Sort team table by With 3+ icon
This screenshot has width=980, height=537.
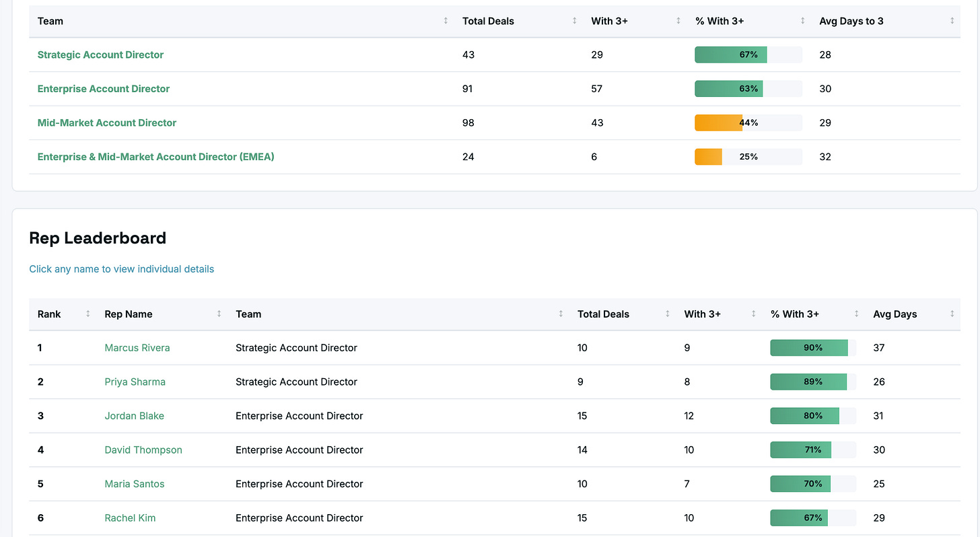(678, 21)
